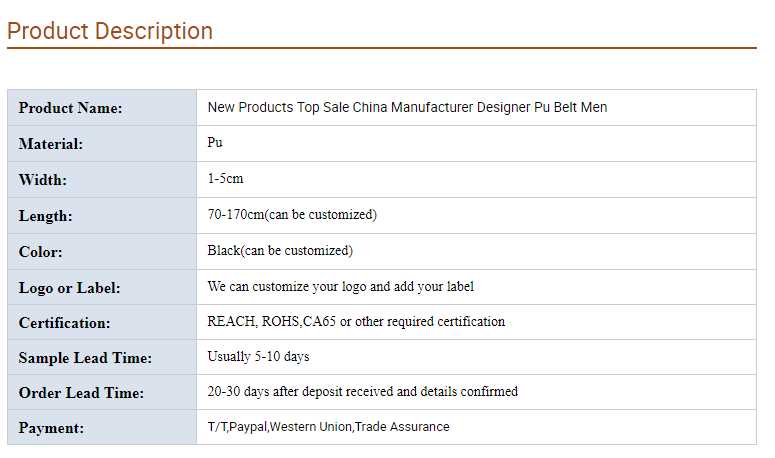Click the "Width:" row label
The width and height of the screenshot is (775, 458).
43,180
